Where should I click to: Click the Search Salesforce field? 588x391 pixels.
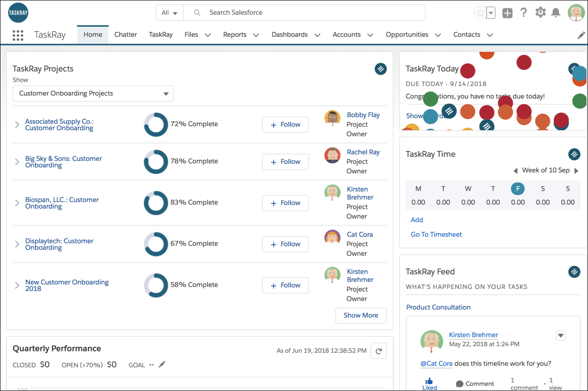click(304, 13)
